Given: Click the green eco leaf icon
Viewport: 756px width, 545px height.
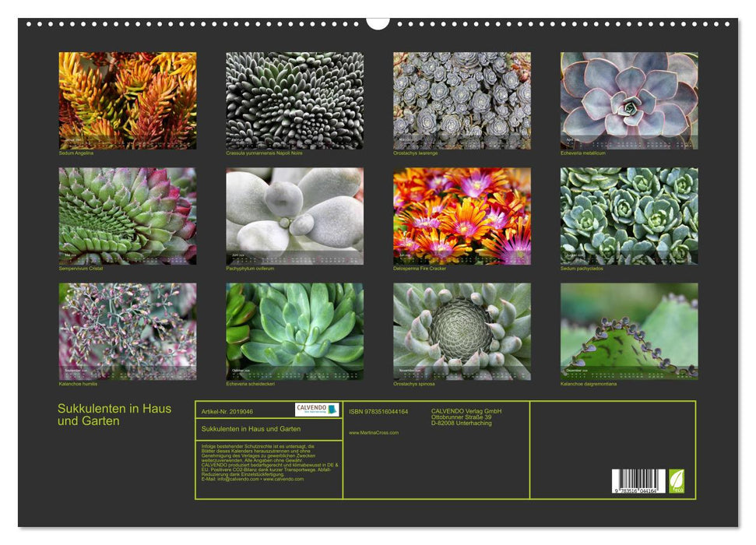Looking at the screenshot, I should coord(677,480).
